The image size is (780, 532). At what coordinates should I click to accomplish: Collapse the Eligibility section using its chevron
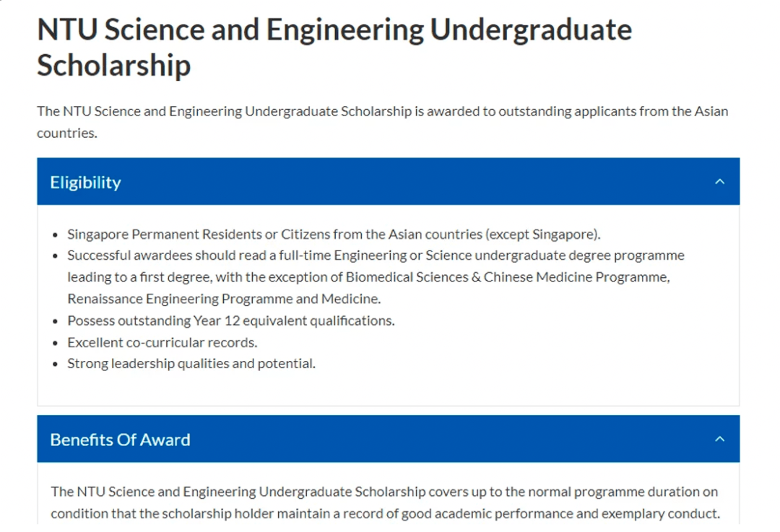(719, 182)
